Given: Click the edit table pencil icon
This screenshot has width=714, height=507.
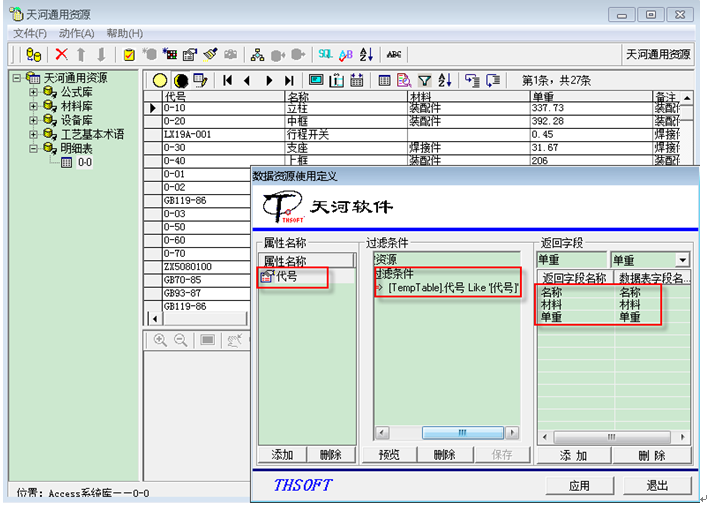Looking at the screenshot, I should pos(200,81).
